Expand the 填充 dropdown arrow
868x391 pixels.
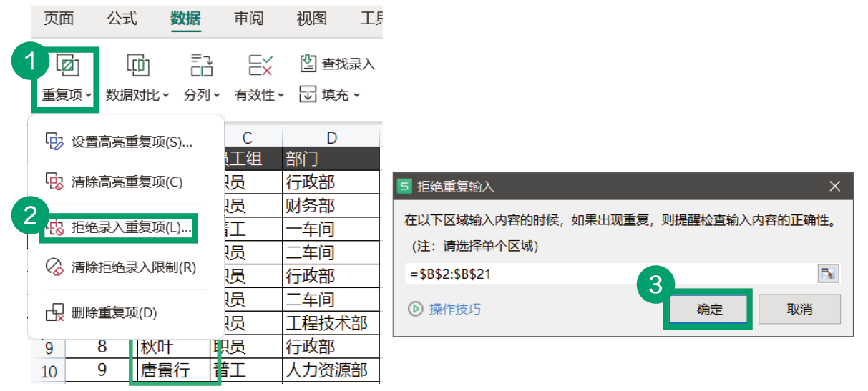[x=356, y=95]
